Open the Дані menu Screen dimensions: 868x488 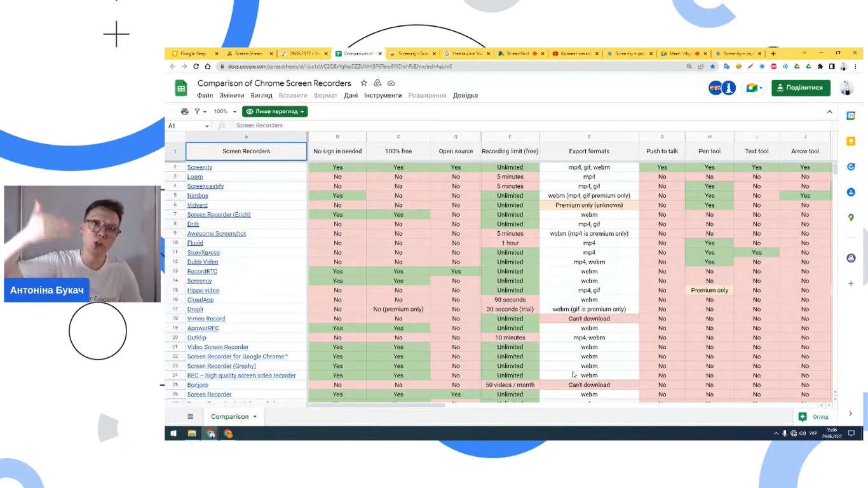351,95
